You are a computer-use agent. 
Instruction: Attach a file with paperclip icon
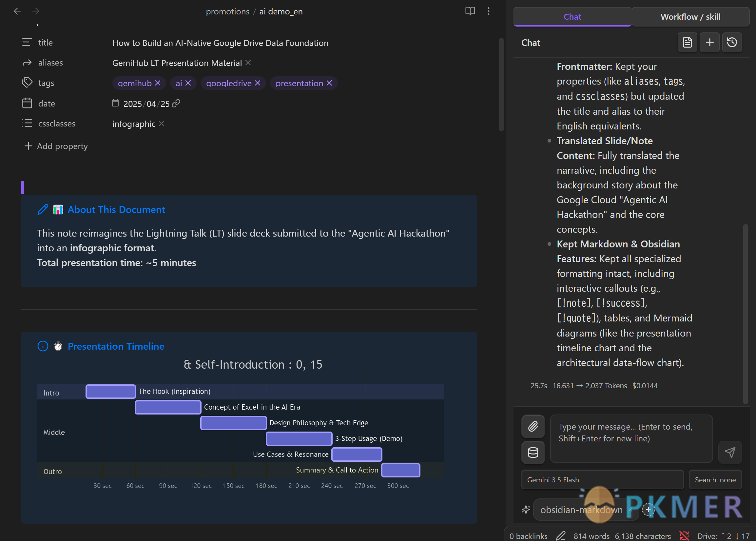coord(533,426)
